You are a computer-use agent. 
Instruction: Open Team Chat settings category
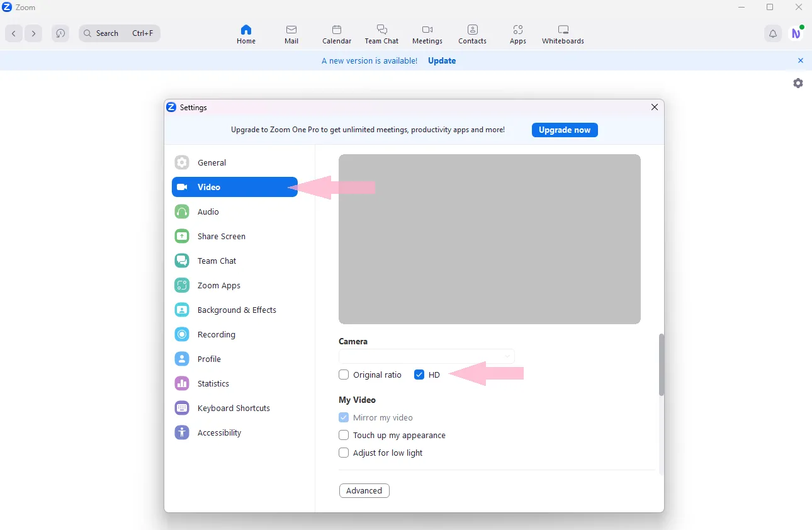tap(235, 261)
